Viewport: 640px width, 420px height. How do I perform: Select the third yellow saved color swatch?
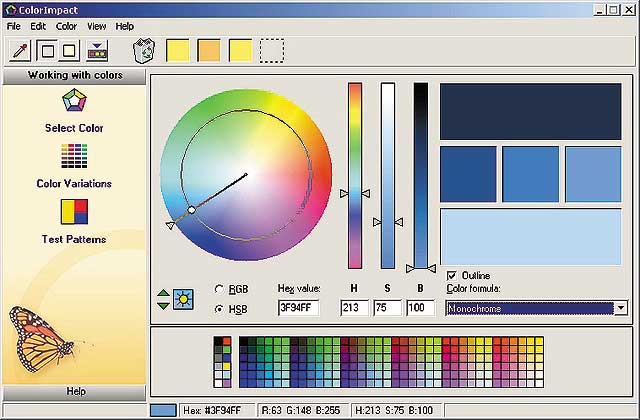pyautogui.click(x=240, y=51)
